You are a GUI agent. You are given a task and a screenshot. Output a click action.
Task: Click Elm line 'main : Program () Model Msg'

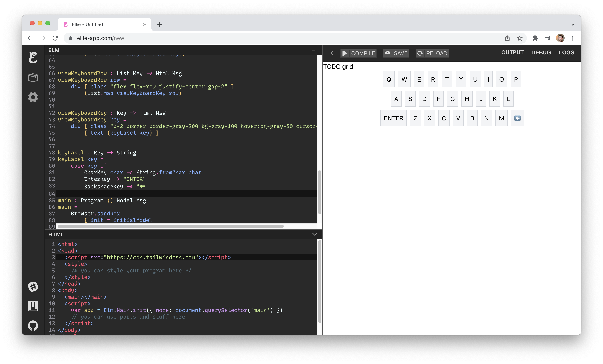tap(102, 200)
